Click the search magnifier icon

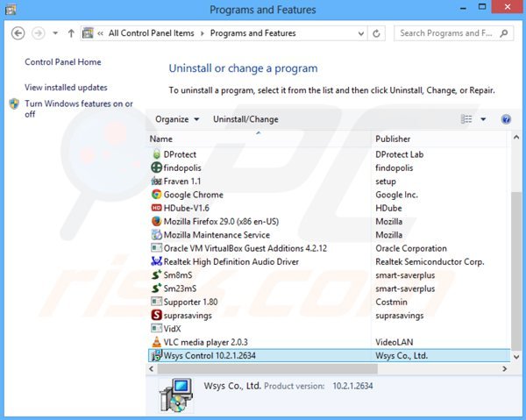pos(504,33)
